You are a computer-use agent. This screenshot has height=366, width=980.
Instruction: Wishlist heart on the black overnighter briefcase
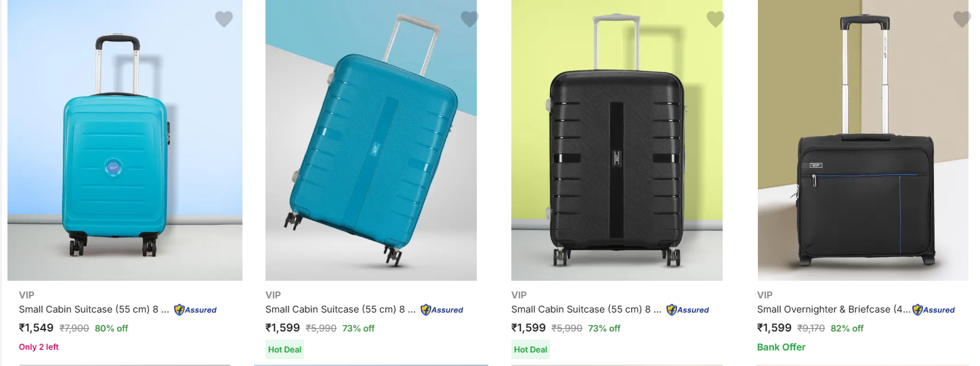pos(961,20)
